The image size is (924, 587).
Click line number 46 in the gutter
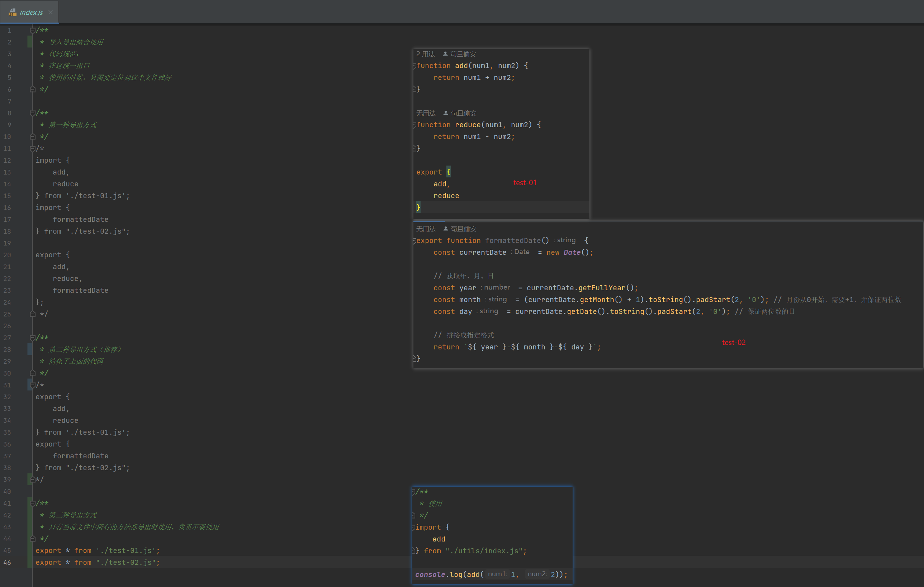tap(7, 563)
